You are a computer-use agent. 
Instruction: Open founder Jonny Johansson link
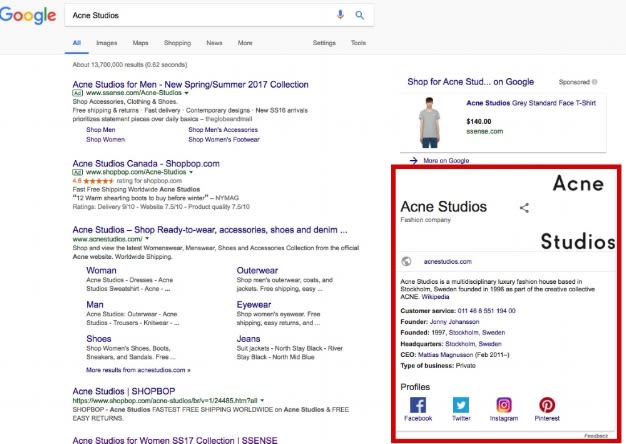point(454,321)
